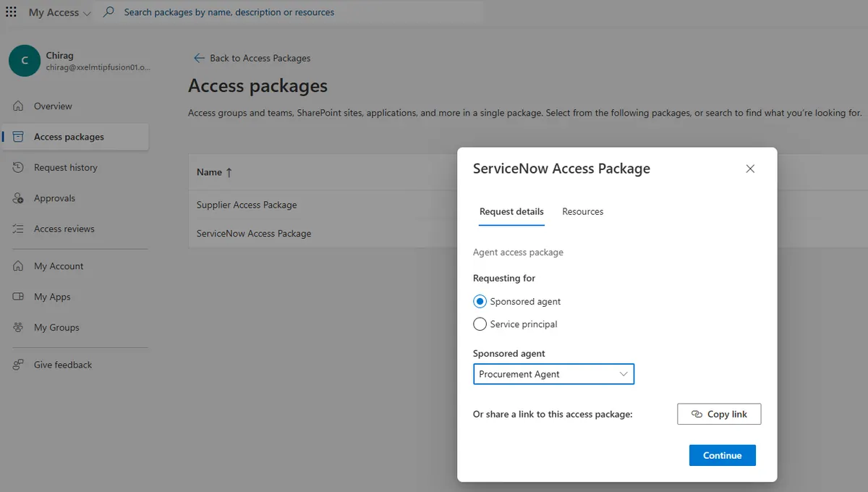
Task: Click the Name sort ascending arrow
Action: pos(229,172)
